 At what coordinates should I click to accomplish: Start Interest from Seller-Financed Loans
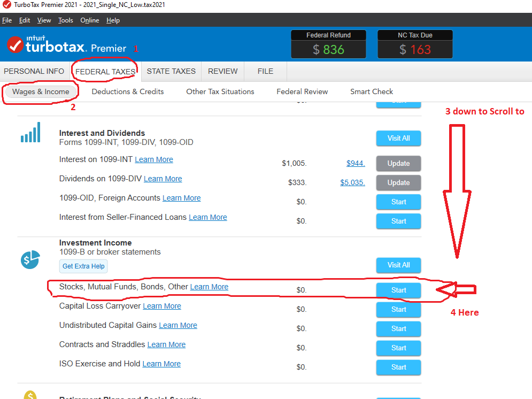pos(399,221)
